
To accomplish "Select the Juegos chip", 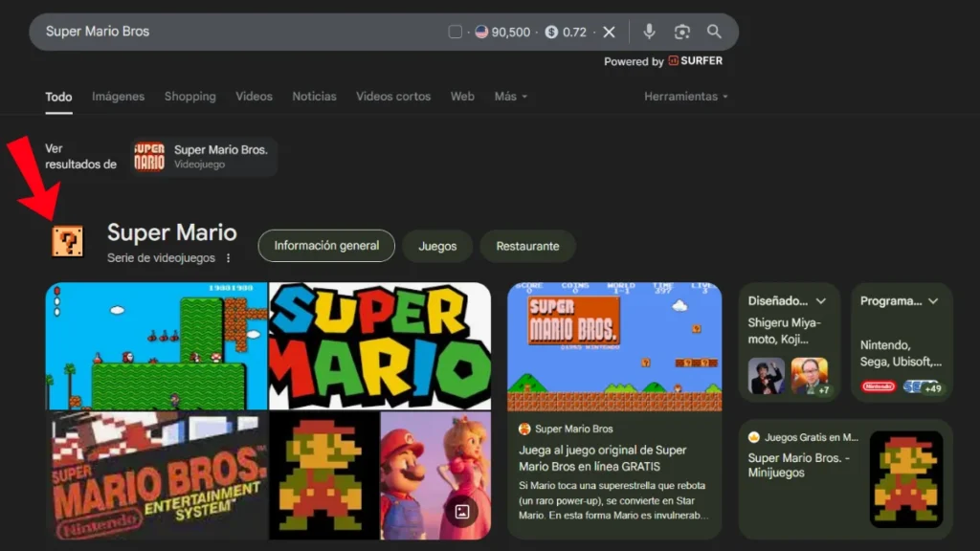I will click(437, 246).
